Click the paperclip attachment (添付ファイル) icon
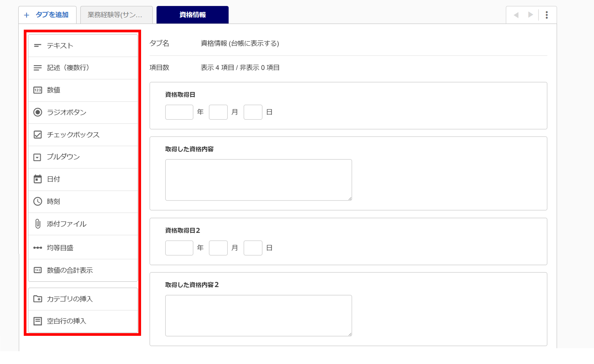Screen dimensions: 594x364 click(37, 224)
